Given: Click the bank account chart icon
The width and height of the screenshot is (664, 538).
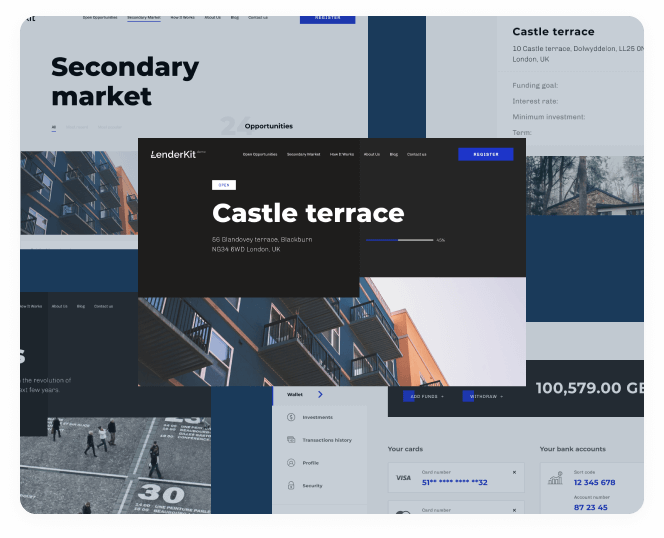Looking at the screenshot, I should click(x=555, y=478).
